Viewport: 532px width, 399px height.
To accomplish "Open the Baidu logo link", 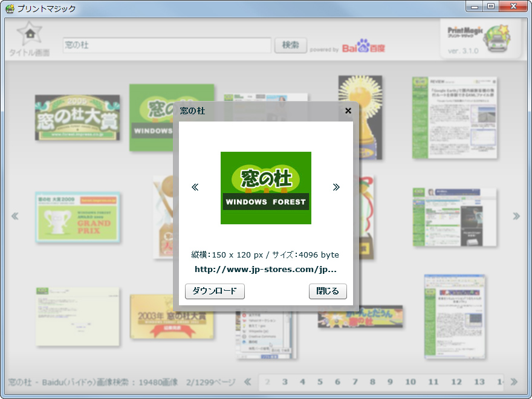I will [363, 46].
